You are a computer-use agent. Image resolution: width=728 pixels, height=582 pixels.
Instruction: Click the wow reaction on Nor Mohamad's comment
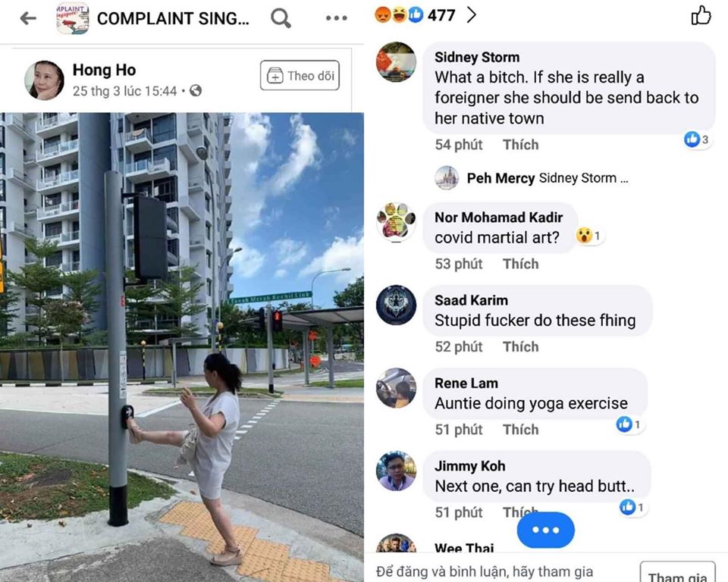pos(588,236)
